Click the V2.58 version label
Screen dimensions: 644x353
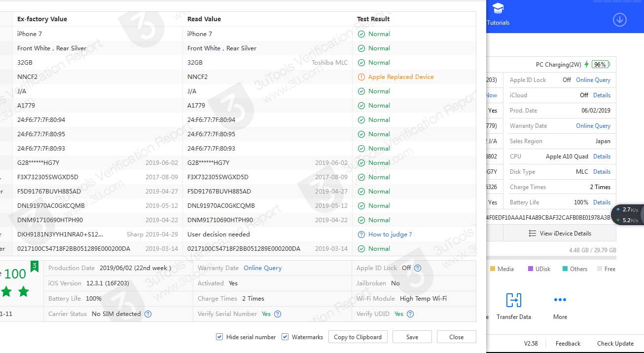531,344
